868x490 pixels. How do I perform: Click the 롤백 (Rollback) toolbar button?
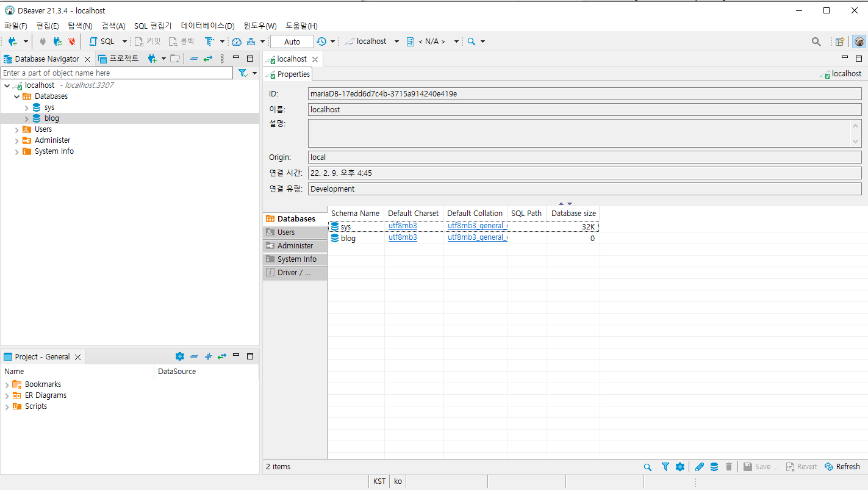point(182,41)
